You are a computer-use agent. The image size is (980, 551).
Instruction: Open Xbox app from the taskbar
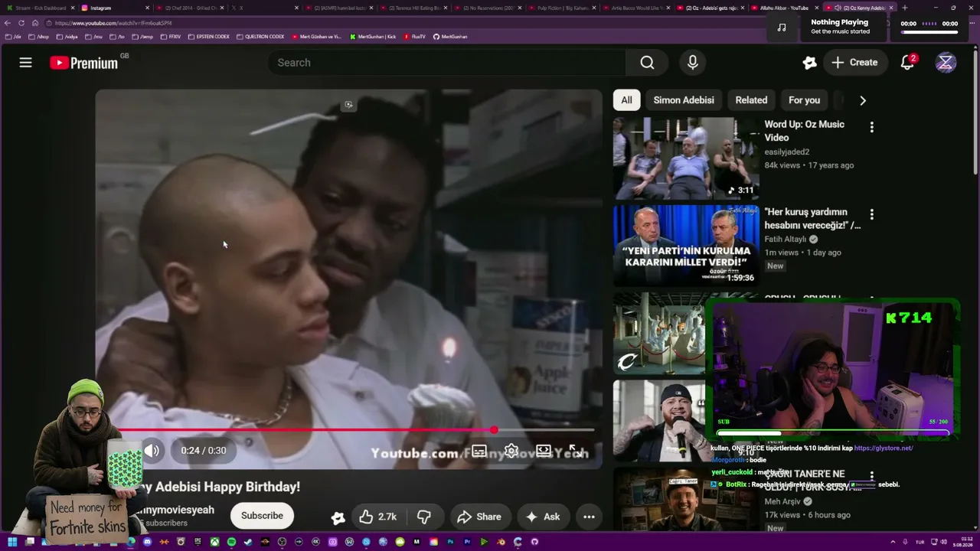click(214, 542)
